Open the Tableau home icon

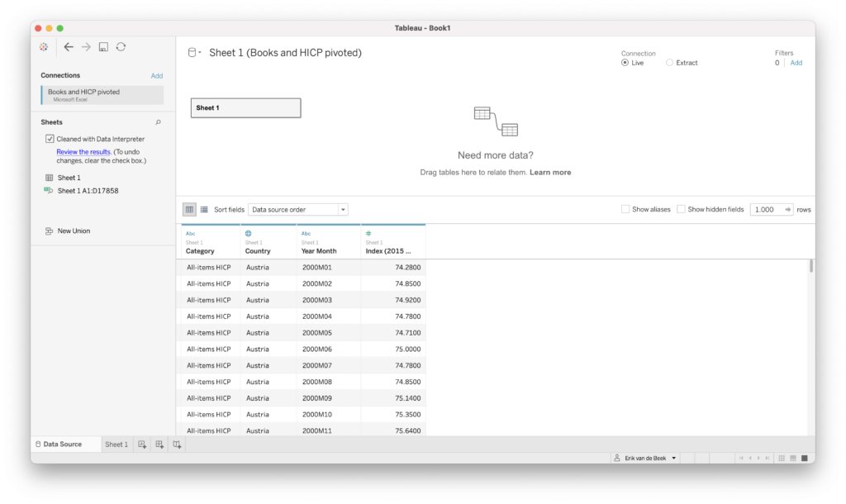[43, 47]
